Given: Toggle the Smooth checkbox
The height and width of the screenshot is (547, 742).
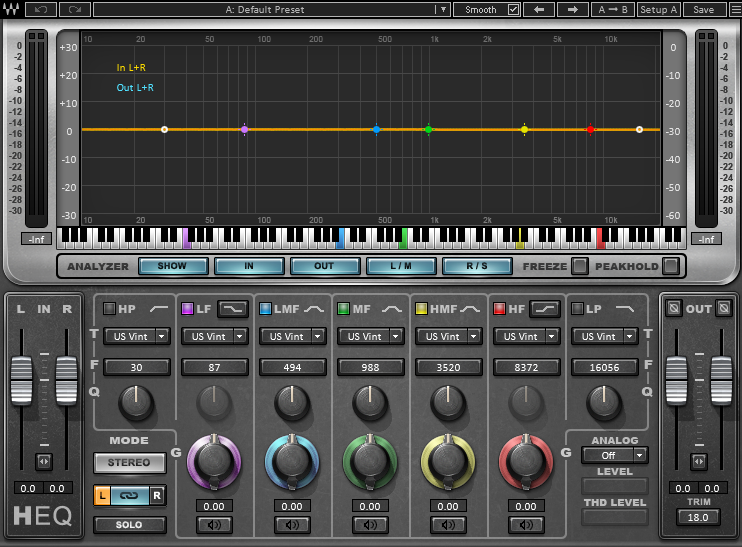Looking at the screenshot, I should pos(513,9).
